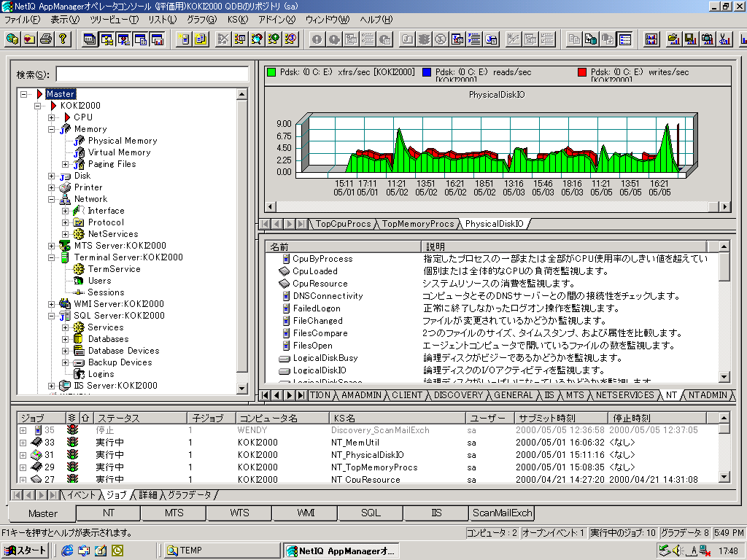747x560 pixels.
Task: Open the ファイル(F) menu
Action: [23, 20]
